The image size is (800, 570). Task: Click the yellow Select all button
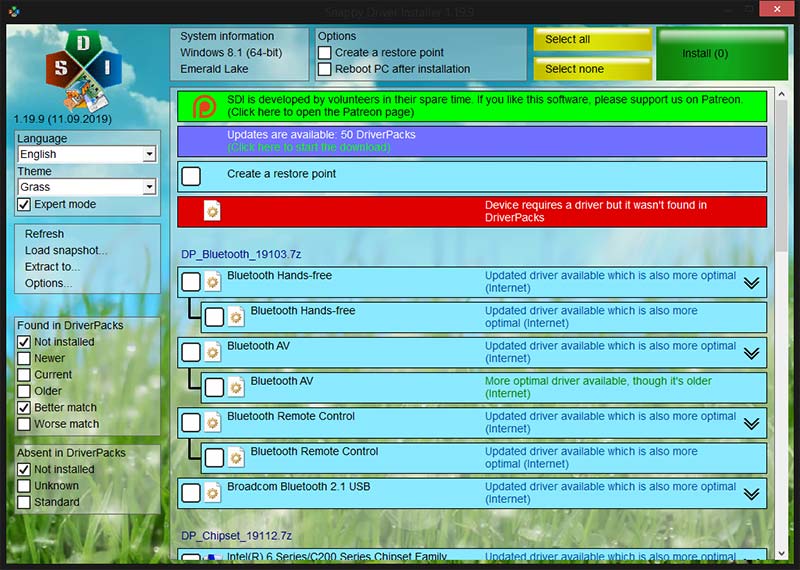[593, 39]
